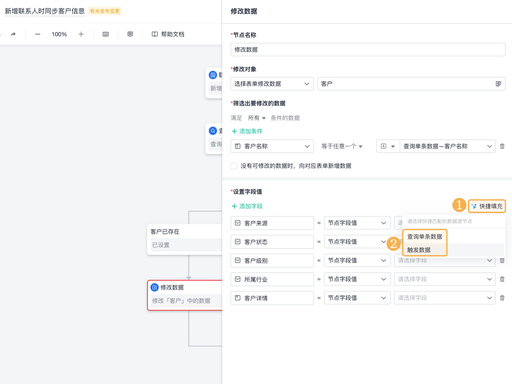Click 添加条件 to add a condition

click(247, 131)
